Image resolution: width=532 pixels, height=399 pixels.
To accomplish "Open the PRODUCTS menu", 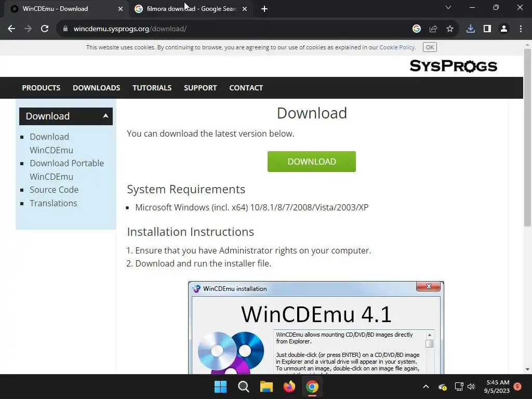I will (41, 88).
